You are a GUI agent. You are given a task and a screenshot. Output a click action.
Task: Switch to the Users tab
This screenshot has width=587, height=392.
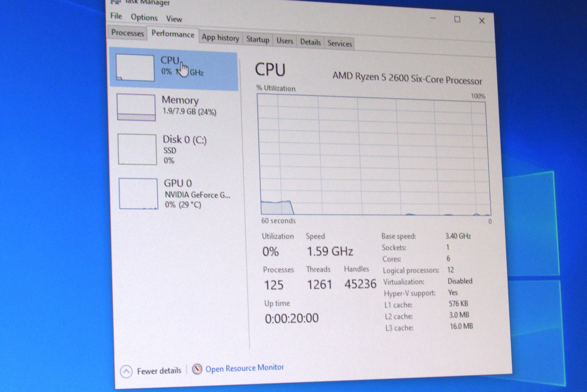pos(285,41)
